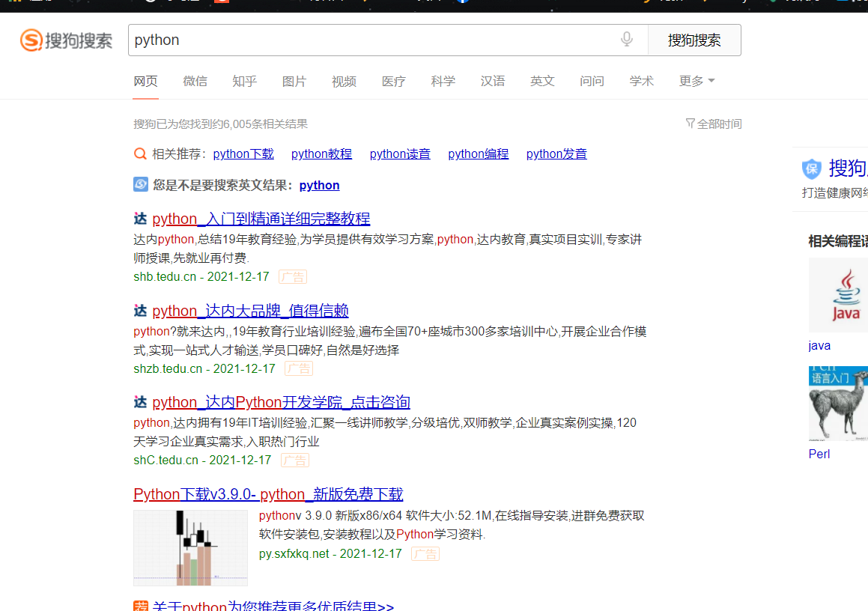Click the blue Sogou English-results icon
868x611 pixels.
click(141, 184)
